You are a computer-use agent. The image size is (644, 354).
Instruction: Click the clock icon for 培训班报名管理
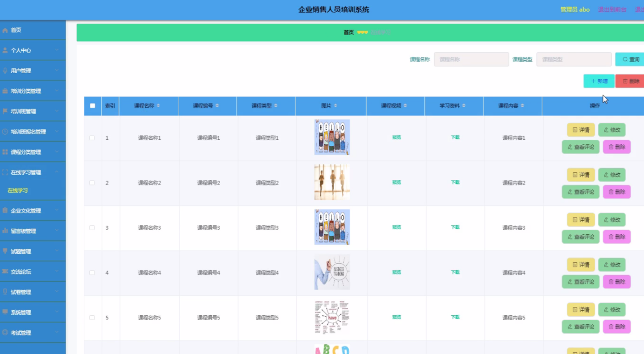[x=5, y=132]
